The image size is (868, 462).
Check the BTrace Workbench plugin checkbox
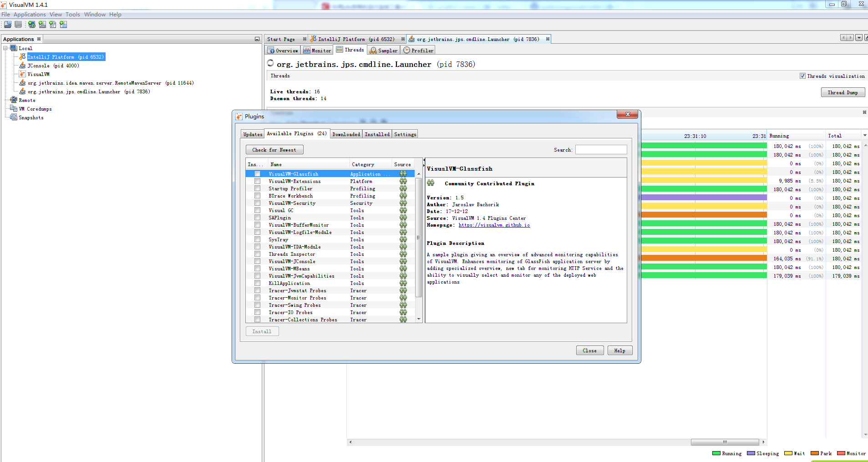tap(258, 196)
